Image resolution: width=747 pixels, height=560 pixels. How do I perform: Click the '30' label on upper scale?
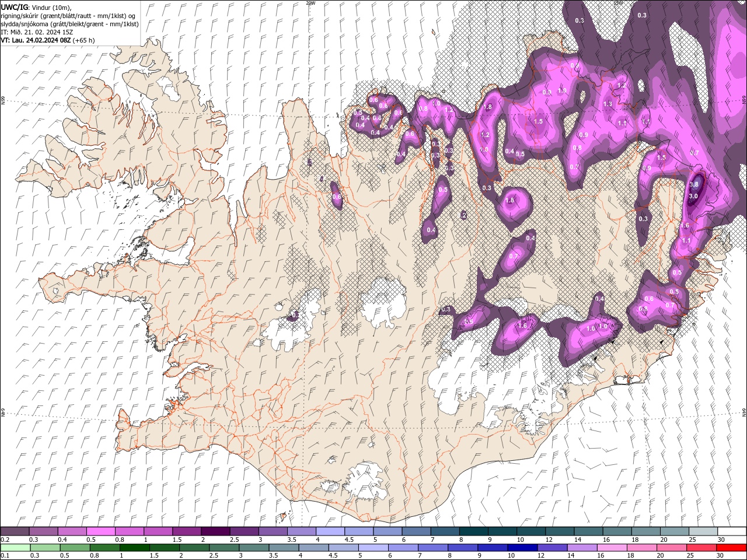point(721,540)
